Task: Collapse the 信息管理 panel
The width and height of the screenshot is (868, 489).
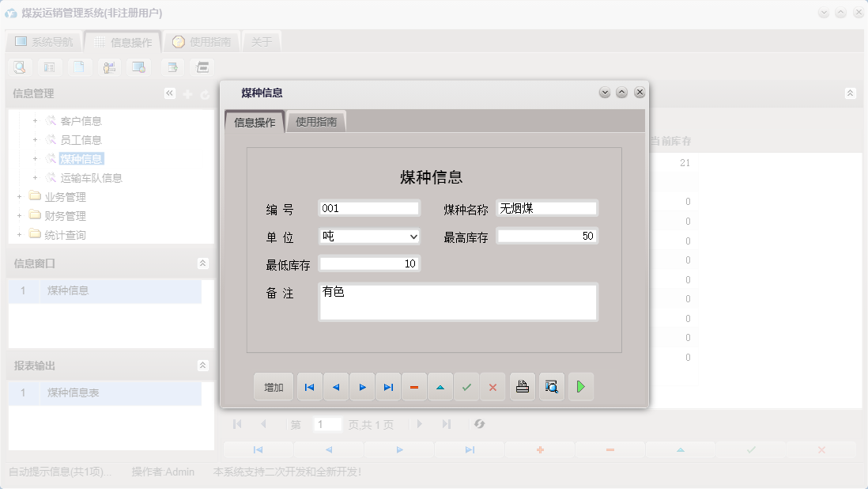Action: (x=169, y=93)
